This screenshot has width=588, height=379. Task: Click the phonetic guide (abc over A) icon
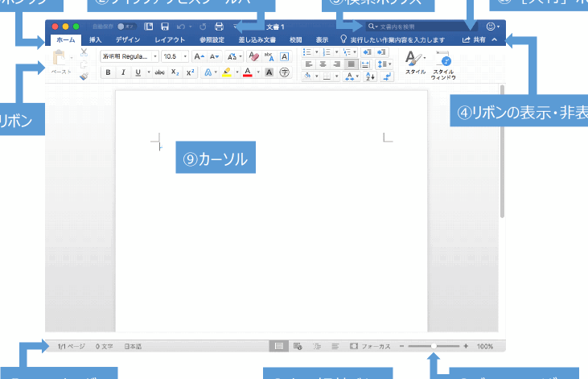pos(269,56)
